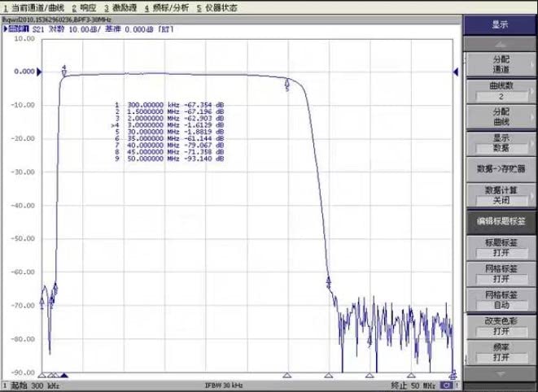Click the C? indicator in status bar
Screen dimensions: 538x392
(446, 385)
